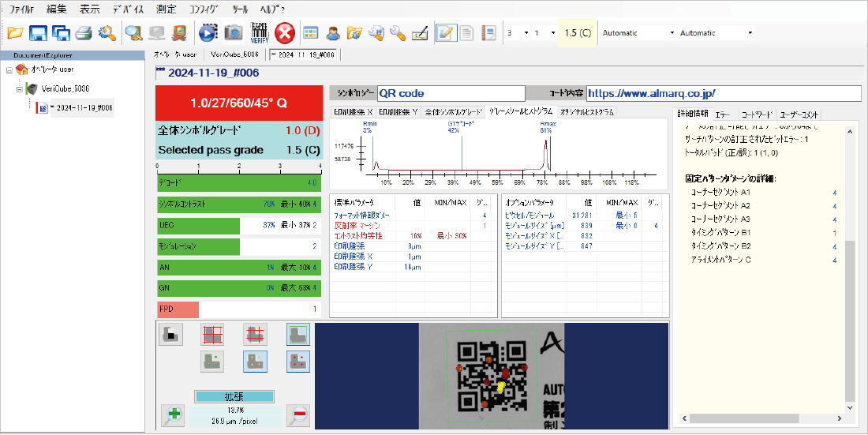Viewport: 868px width, 435px height.
Task: Click the red FPD grade bar
Action: [x=238, y=309]
